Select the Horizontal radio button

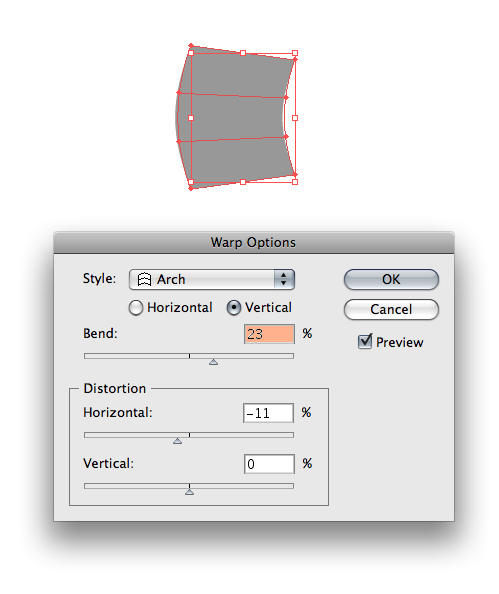(136, 308)
